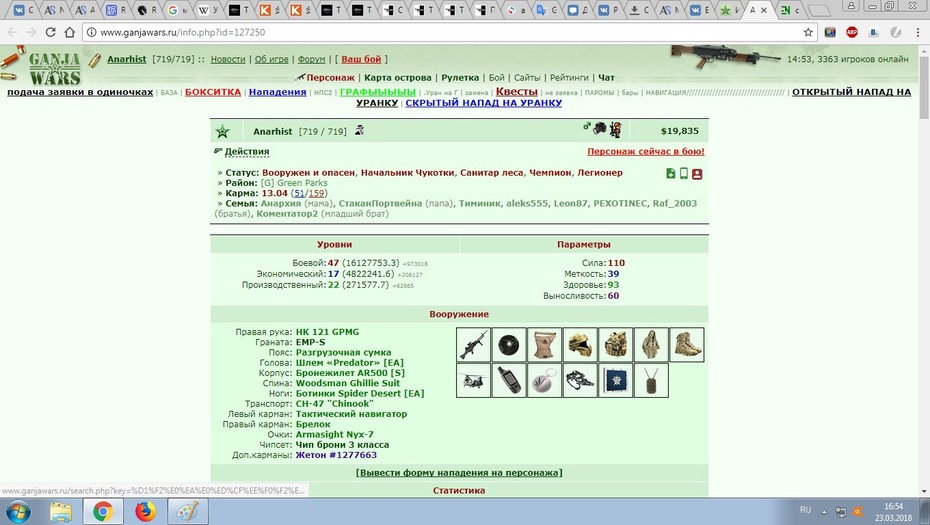This screenshot has height=525, width=930.
Task: Open the tactical navigator GPS image
Action: tap(509, 380)
